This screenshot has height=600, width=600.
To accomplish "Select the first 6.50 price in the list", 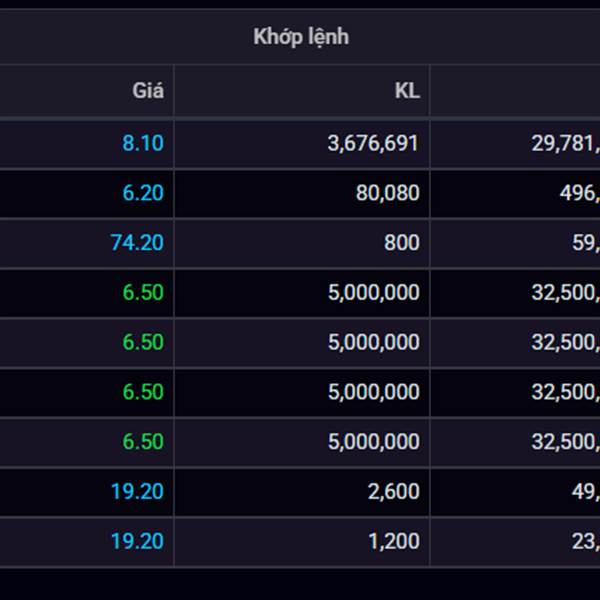I will coord(142,293).
